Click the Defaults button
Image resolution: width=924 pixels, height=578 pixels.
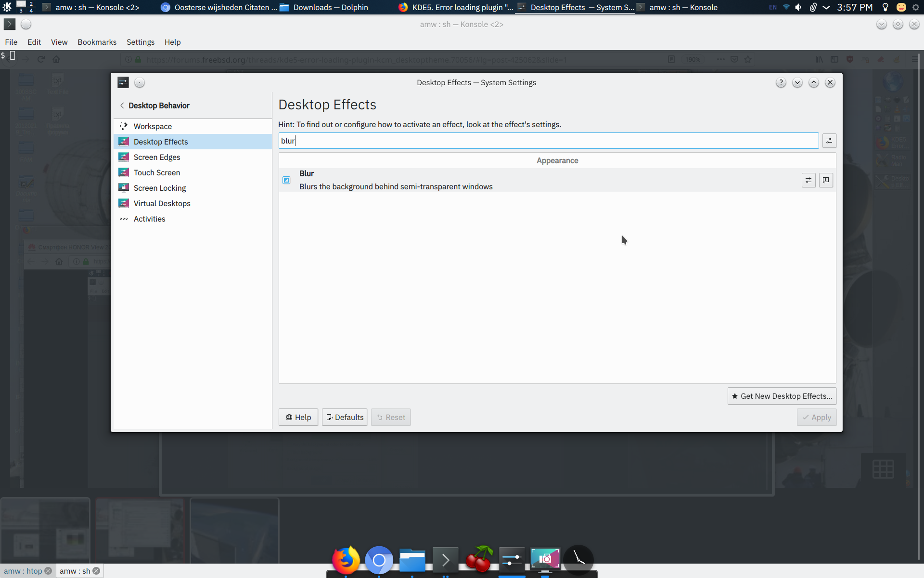(345, 417)
